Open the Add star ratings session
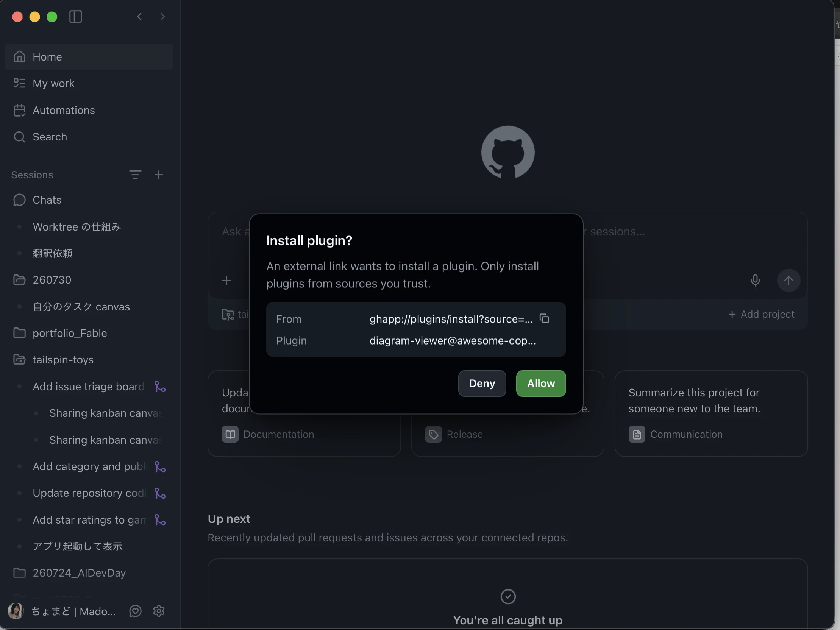Image resolution: width=840 pixels, height=630 pixels. click(x=89, y=520)
